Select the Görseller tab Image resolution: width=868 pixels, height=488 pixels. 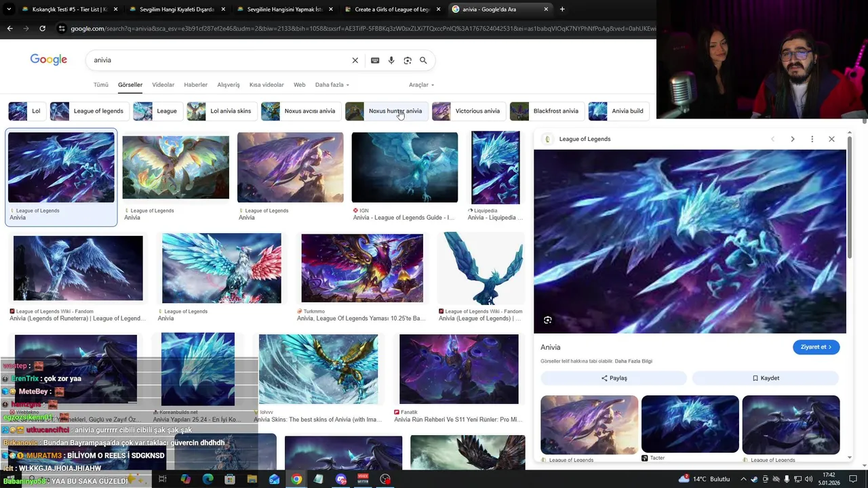coord(130,85)
